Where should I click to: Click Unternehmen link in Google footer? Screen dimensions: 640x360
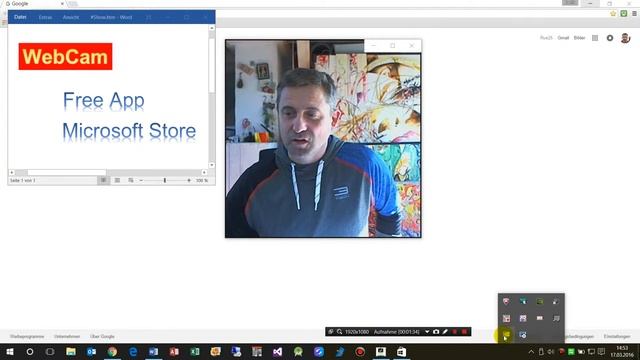point(67,337)
